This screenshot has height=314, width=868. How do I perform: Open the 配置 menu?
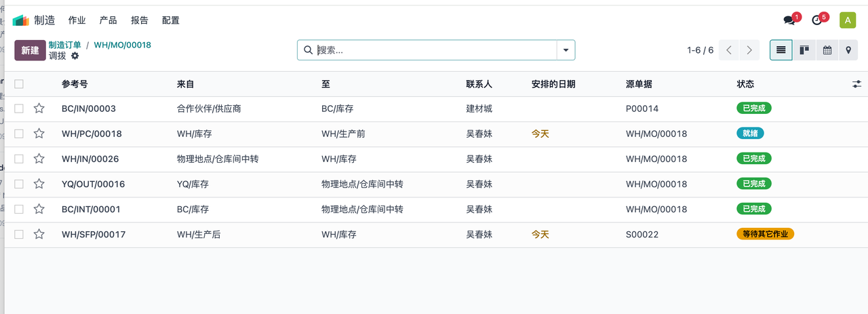coord(171,20)
